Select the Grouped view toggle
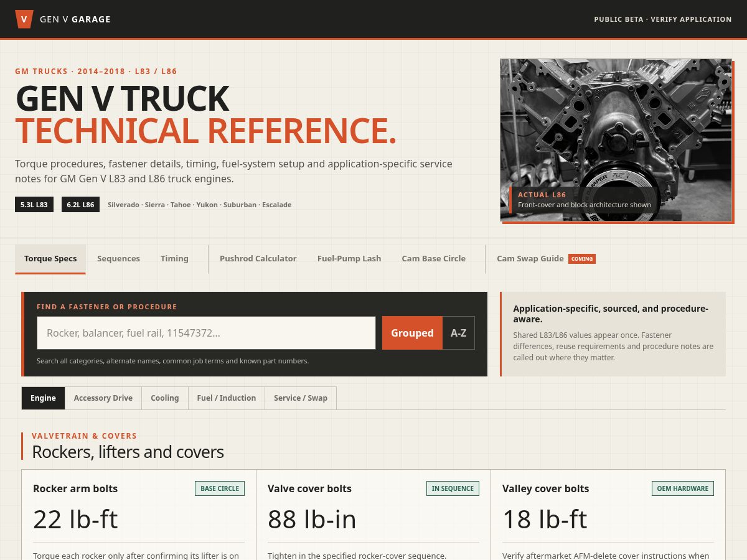This screenshot has height=560, width=747. coord(412,333)
